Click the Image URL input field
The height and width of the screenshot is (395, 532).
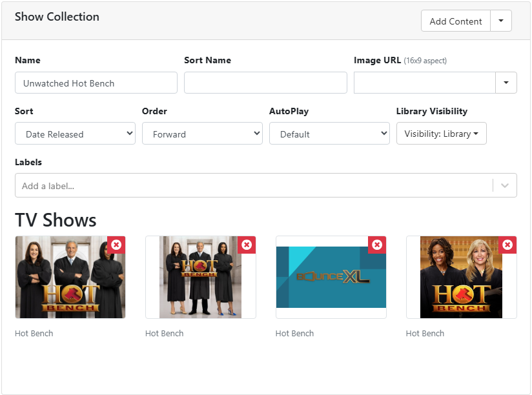424,83
